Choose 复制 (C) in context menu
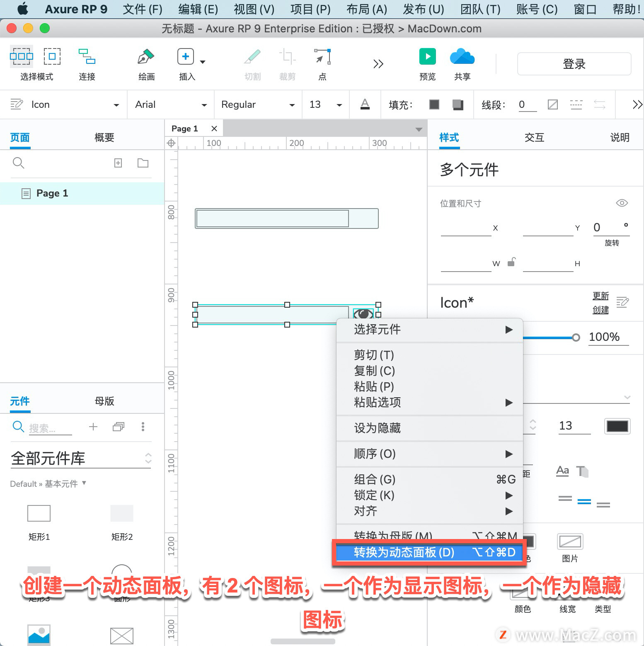644x646 pixels. coord(430,371)
